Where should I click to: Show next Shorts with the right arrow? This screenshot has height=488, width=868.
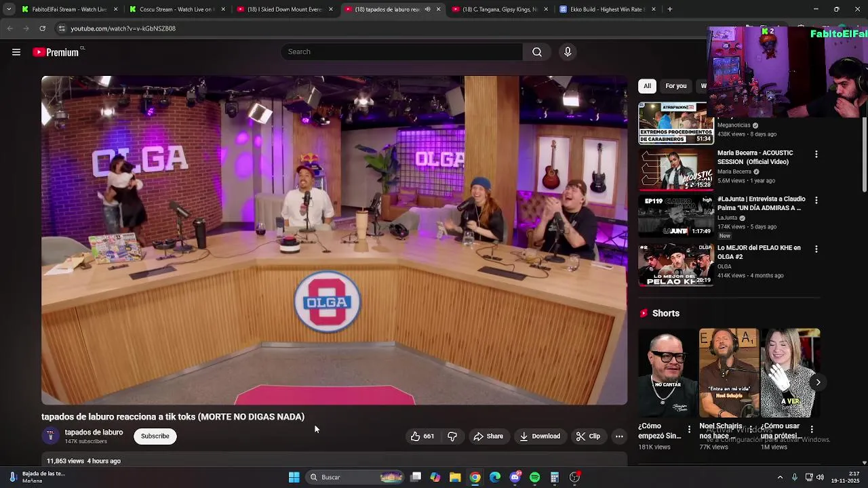818,382
